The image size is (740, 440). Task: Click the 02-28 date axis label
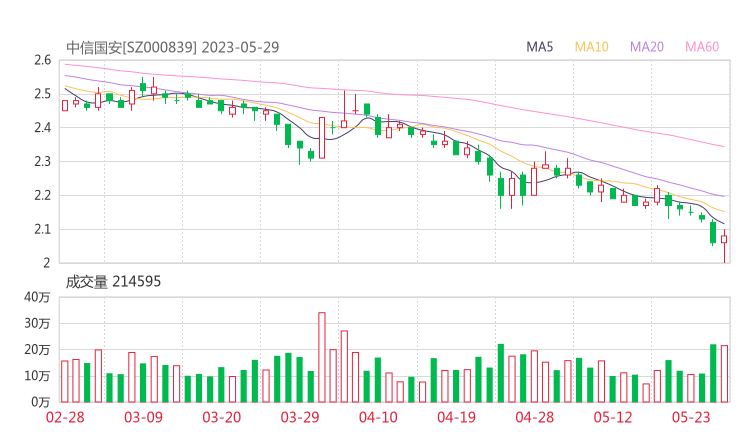point(65,417)
